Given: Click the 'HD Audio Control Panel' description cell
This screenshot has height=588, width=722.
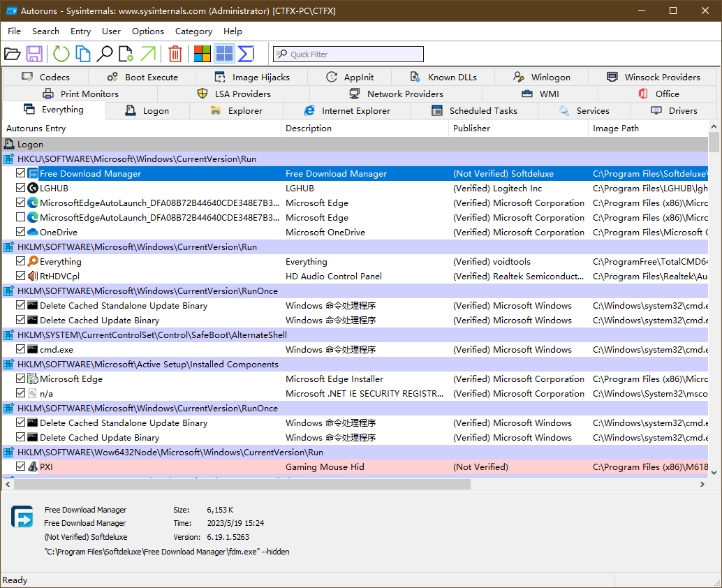Looking at the screenshot, I should pyautogui.click(x=334, y=277).
